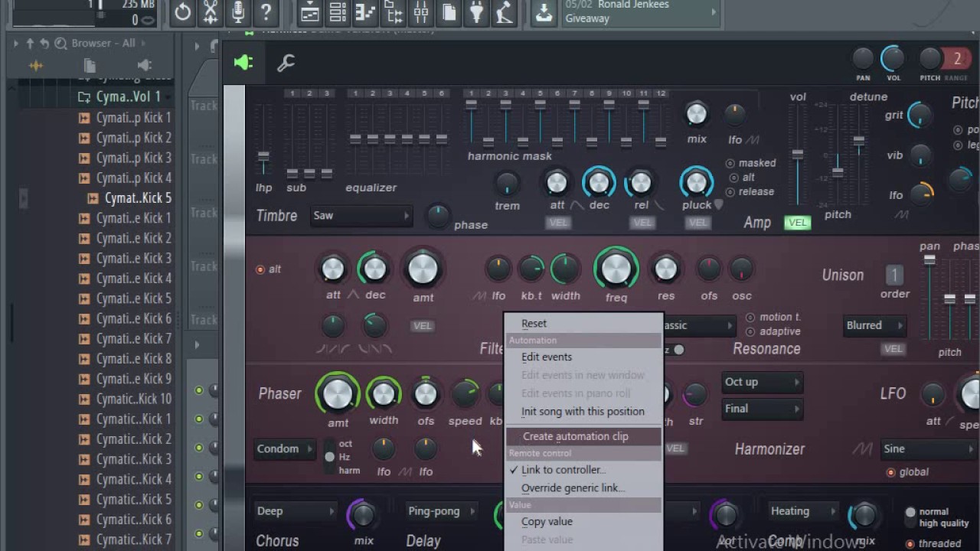Click the project picker pages icon
The height and width of the screenshot is (551, 980).
pyautogui.click(x=449, y=12)
